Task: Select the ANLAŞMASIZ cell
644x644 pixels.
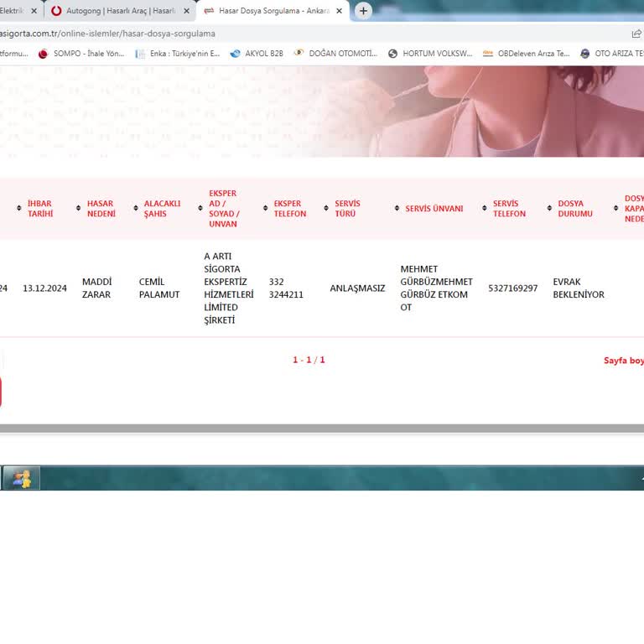Action: (357, 288)
